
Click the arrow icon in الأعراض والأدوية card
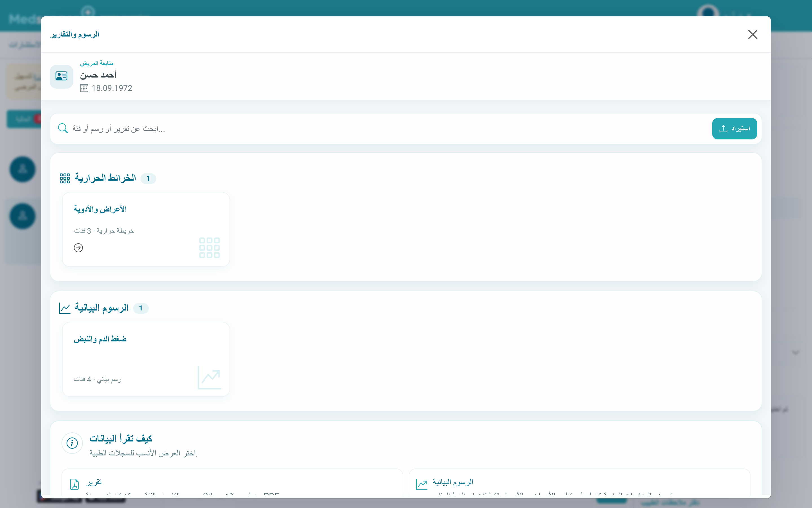point(78,248)
